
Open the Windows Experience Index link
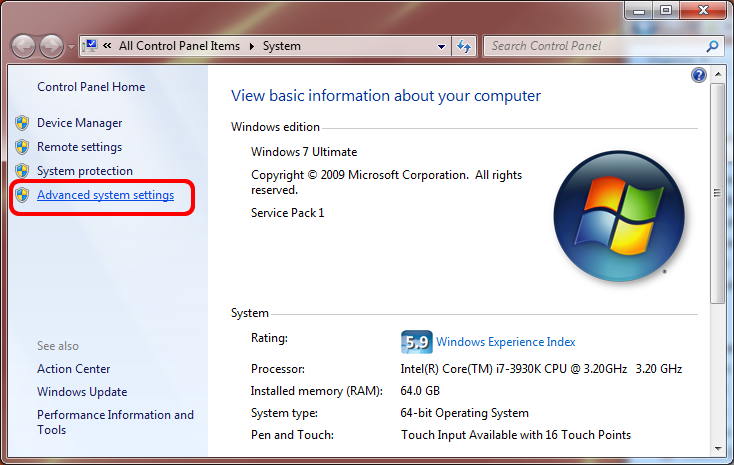pos(506,342)
